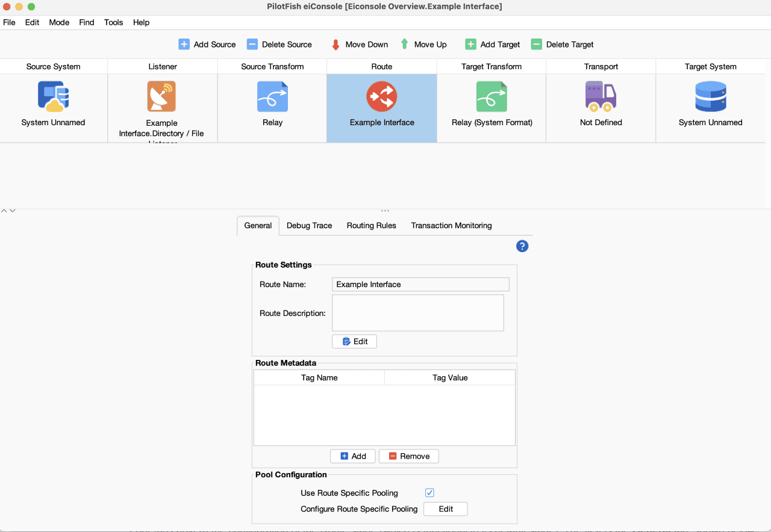Image resolution: width=771 pixels, height=532 pixels.
Task: Click the Target Transform column header
Action: pyautogui.click(x=492, y=67)
